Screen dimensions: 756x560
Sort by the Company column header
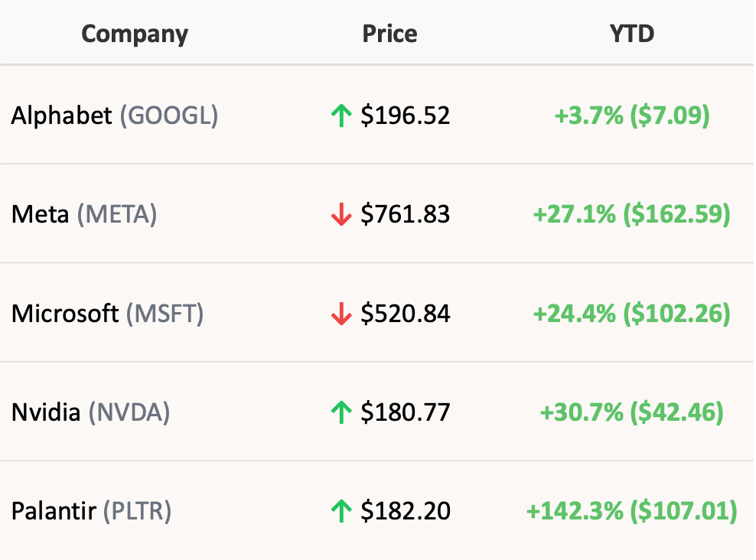click(x=135, y=34)
